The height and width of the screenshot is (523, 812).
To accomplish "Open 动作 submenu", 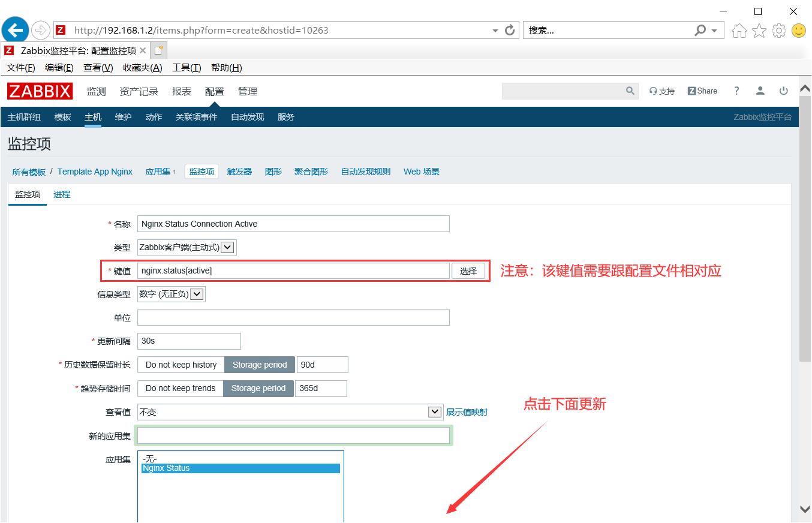I will pos(154,117).
